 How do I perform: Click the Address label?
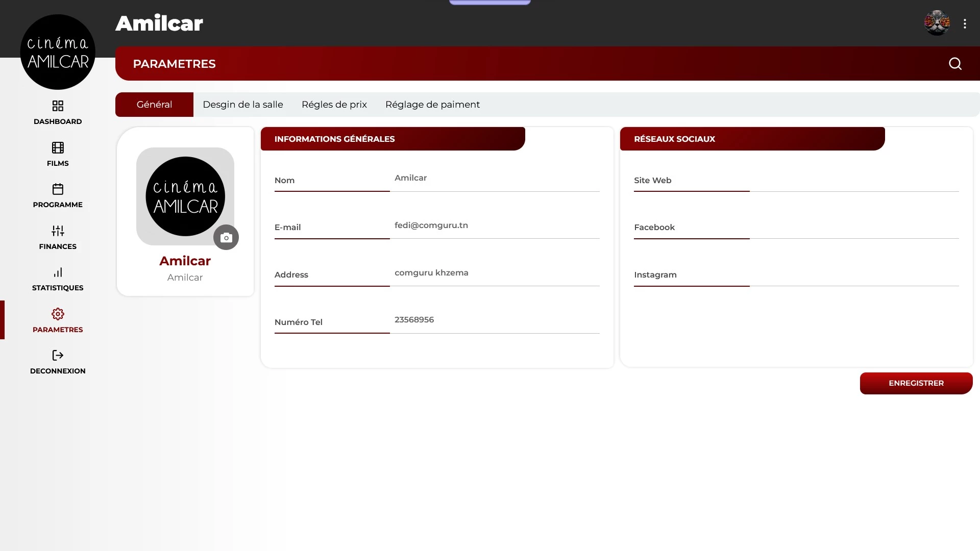(x=291, y=274)
